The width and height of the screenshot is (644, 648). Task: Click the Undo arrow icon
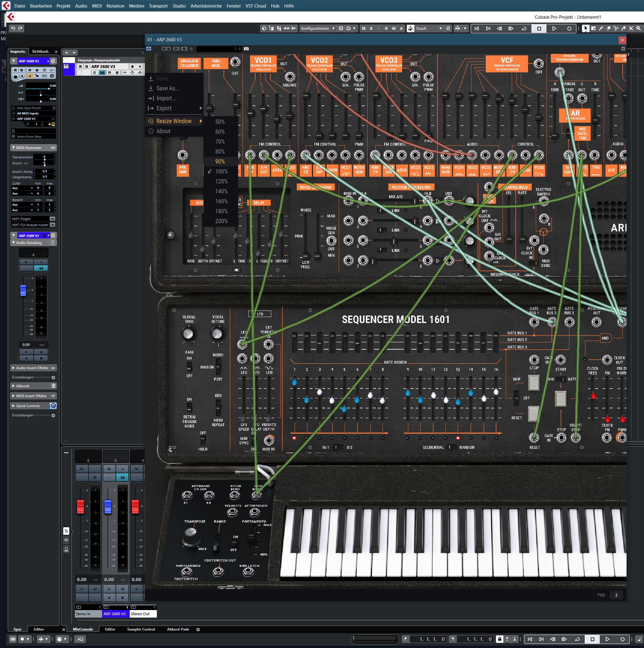(x=13, y=29)
